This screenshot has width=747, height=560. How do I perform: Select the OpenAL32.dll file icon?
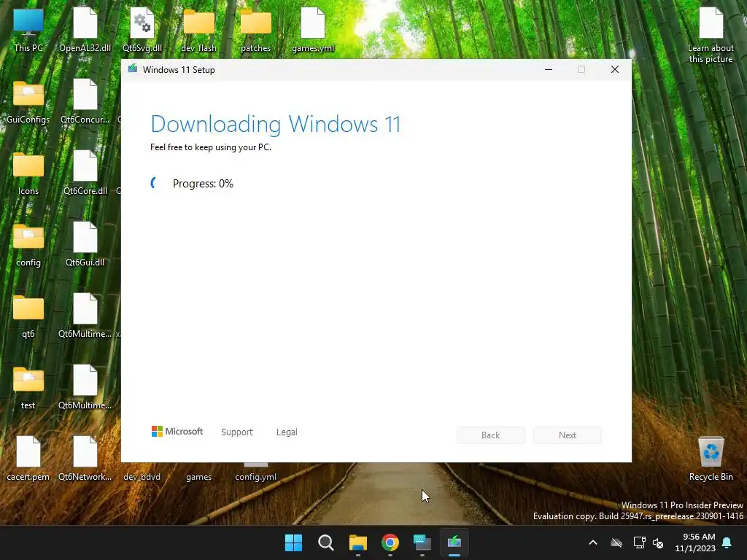tap(85, 29)
